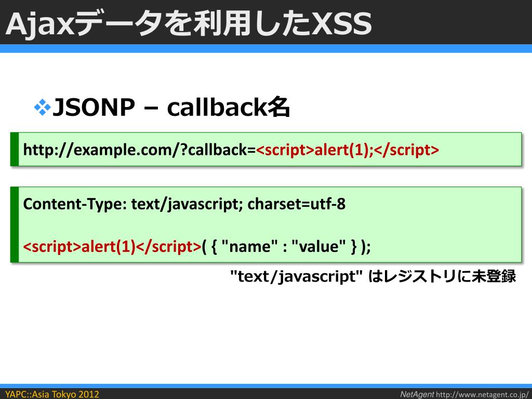Click the '( { "name" : "value" } );' text
This screenshot has width=532, height=399.
click(286, 246)
